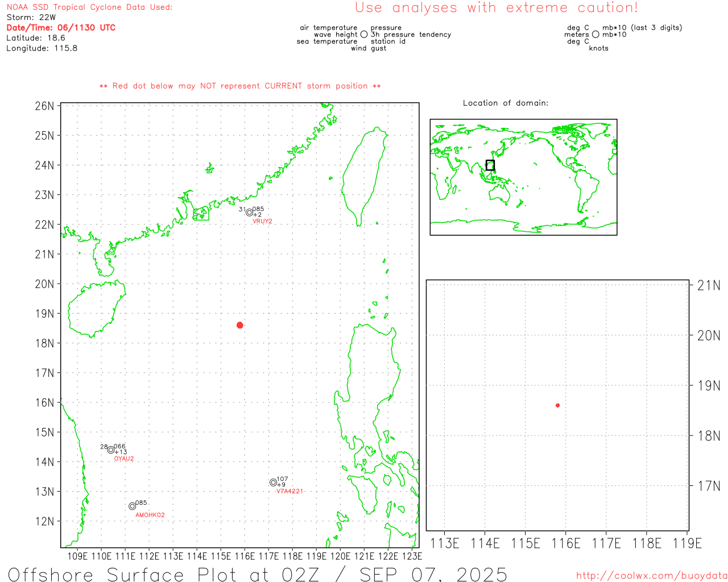
Task: Click the red storm position dot on main map
Action: coord(240,325)
